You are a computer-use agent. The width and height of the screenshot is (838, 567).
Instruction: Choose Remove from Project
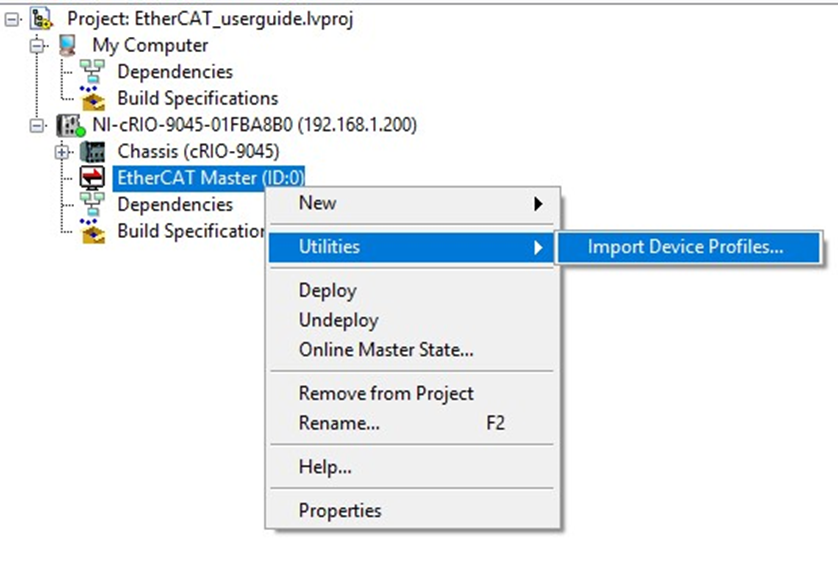click(386, 393)
